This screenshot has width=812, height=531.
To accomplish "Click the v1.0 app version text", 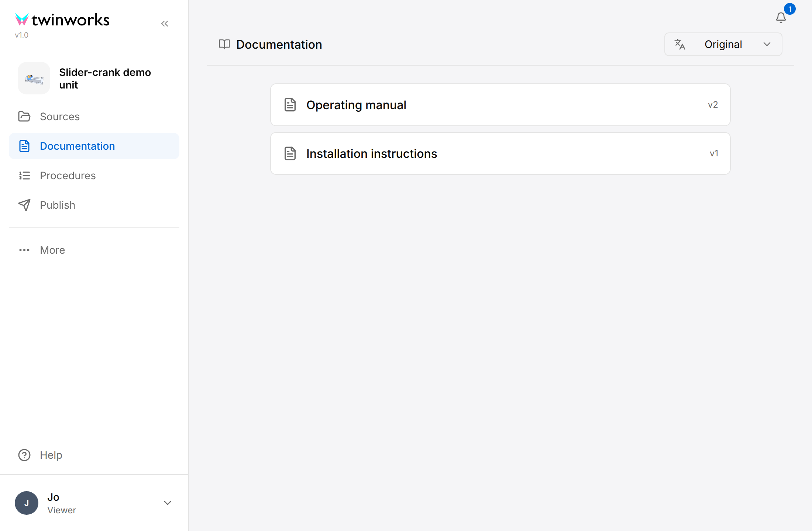I will click(21, 35).
